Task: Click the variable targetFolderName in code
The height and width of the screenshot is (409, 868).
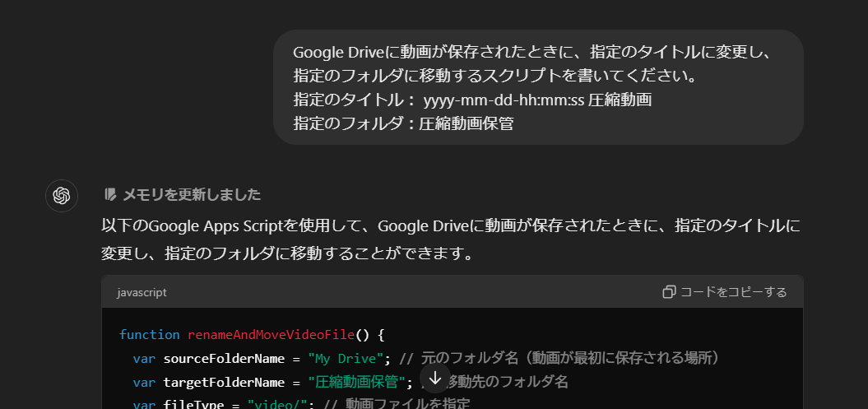Action: point(225,383)
